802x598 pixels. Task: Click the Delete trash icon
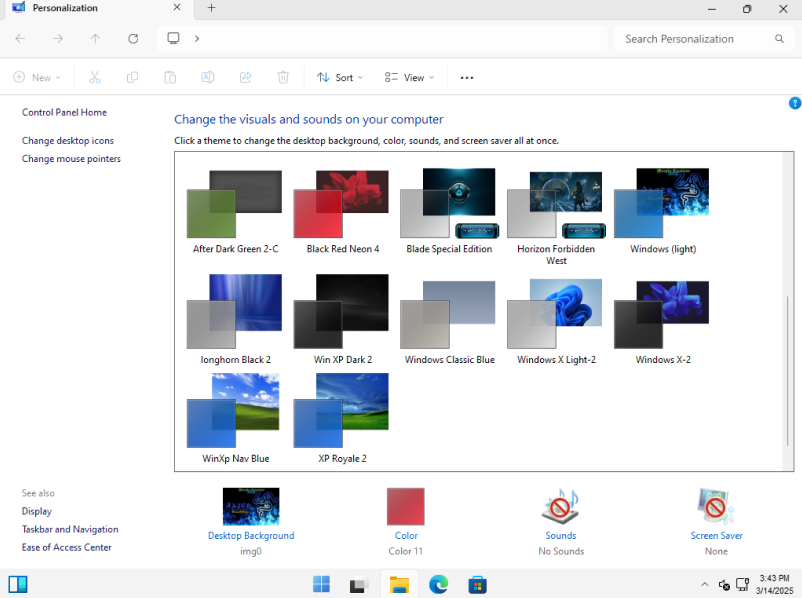(x=283, y=77)
